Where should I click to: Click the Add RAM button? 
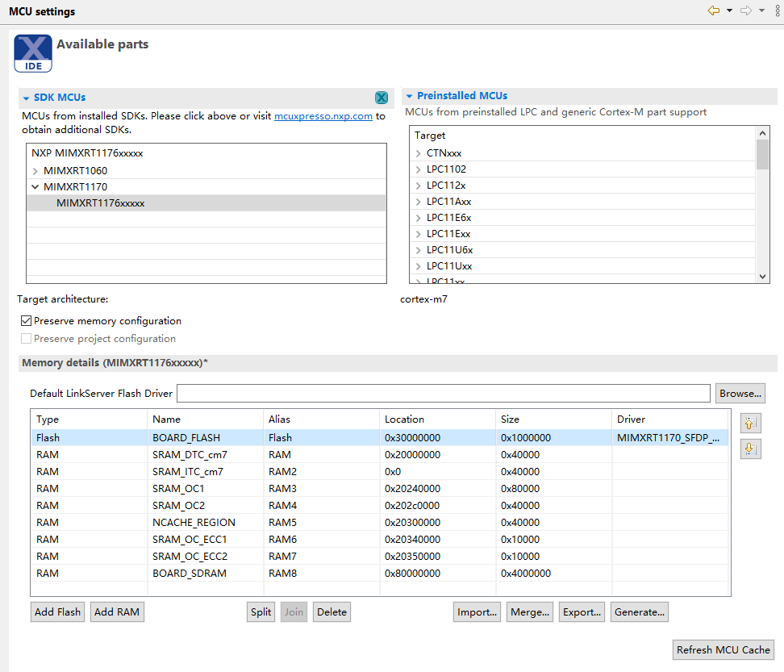[117, 612]
